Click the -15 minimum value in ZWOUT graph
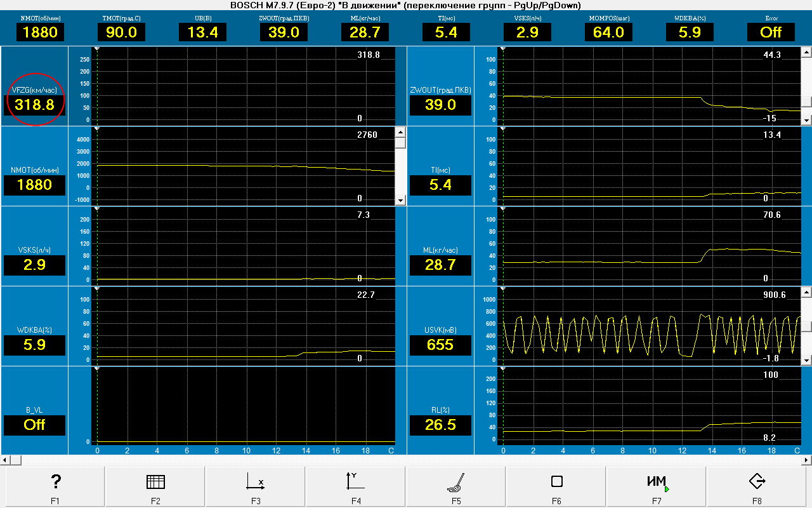Viewport: 812px width, 508px height. pos(770,118)
